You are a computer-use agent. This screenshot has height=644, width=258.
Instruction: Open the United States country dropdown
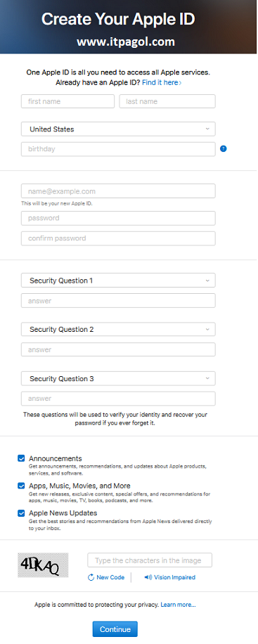118,129
